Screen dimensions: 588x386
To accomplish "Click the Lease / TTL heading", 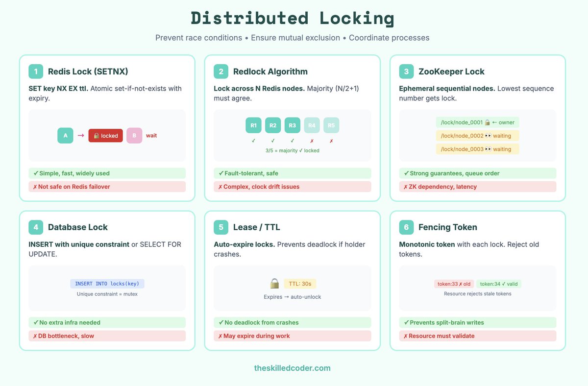I will [257, 227].
